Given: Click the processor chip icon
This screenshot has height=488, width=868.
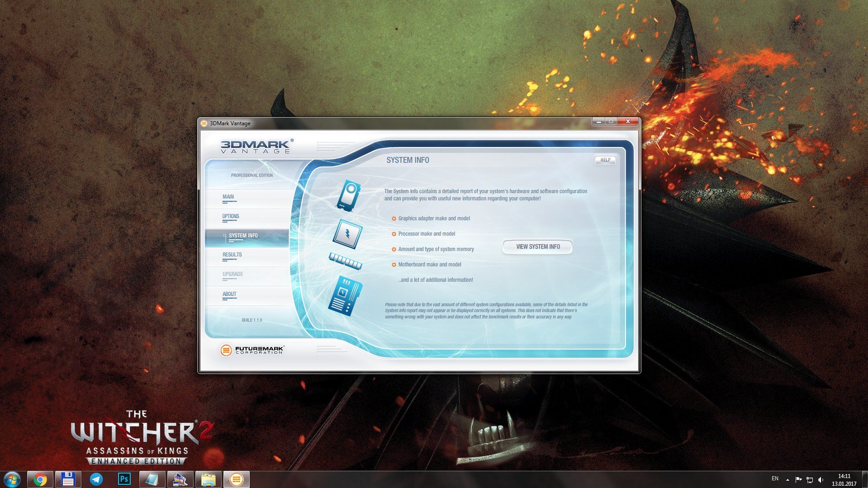Looking at the screenshot, I should tap(347, 234).
